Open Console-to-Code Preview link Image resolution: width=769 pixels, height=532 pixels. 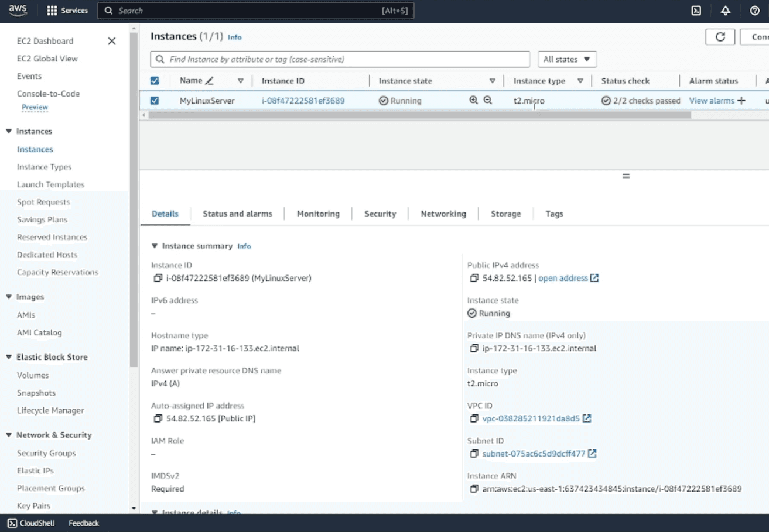coord(35,108)
